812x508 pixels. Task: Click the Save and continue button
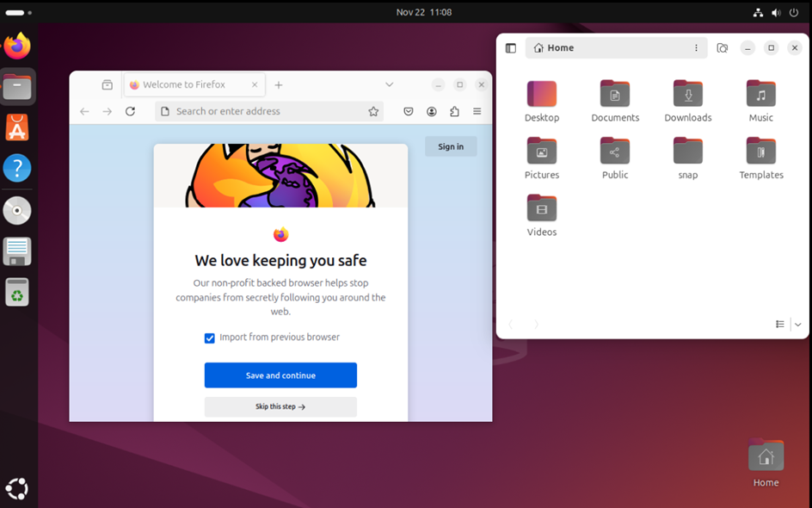click(280, 375)
